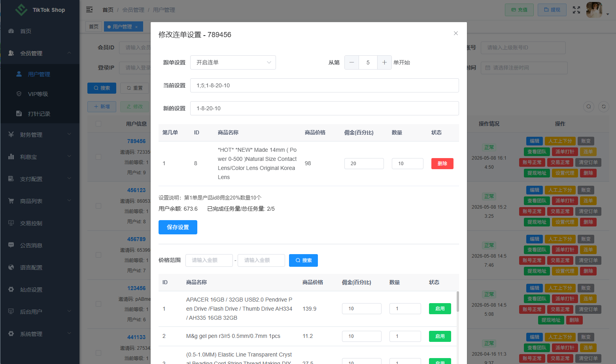
Task: Increase the starting order number stepper
Action: pos(384,62)
